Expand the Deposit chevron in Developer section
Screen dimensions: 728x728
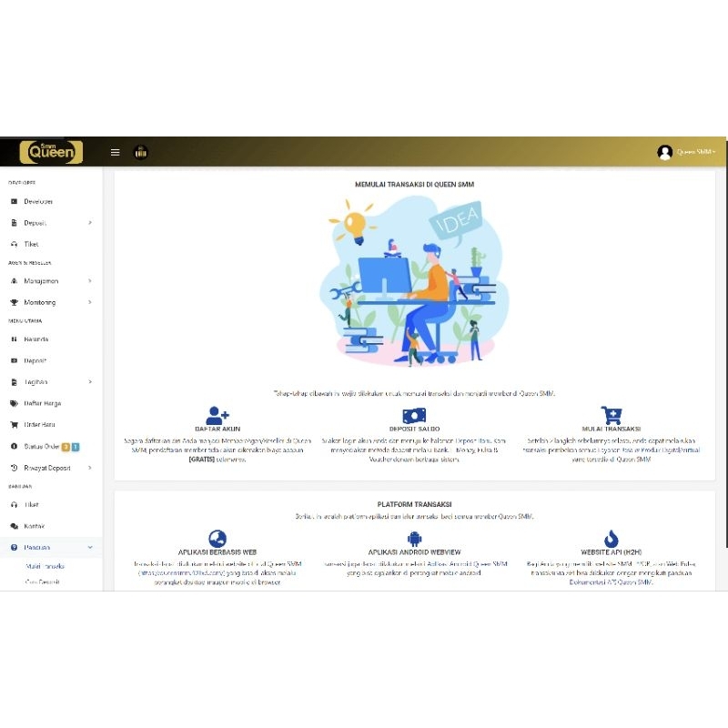(90, 223)
